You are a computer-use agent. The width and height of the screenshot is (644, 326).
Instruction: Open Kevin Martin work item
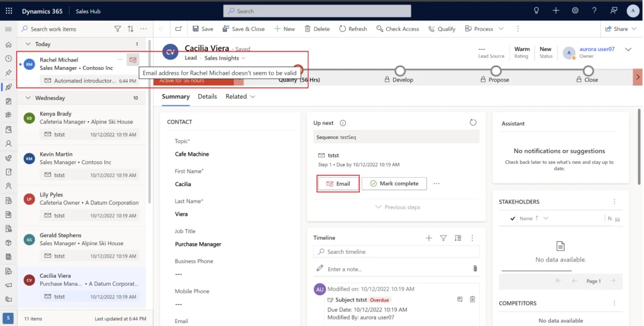point(81,165)
